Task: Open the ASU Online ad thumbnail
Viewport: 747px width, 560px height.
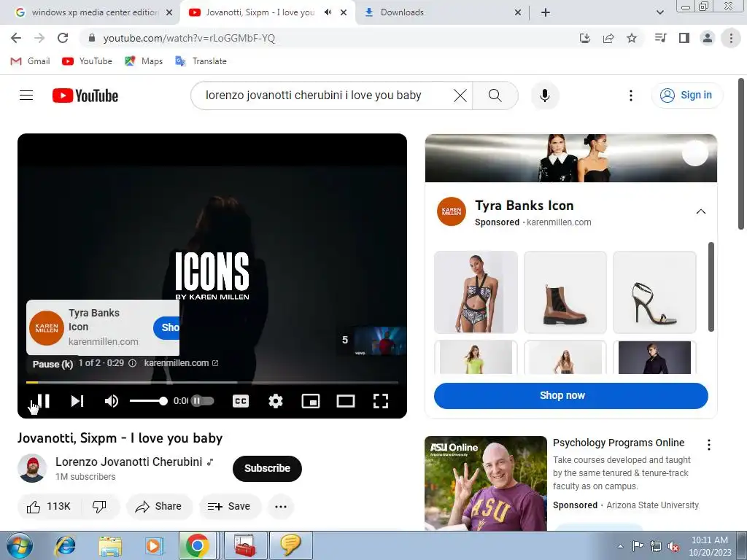Action: (x=485, y=483)
